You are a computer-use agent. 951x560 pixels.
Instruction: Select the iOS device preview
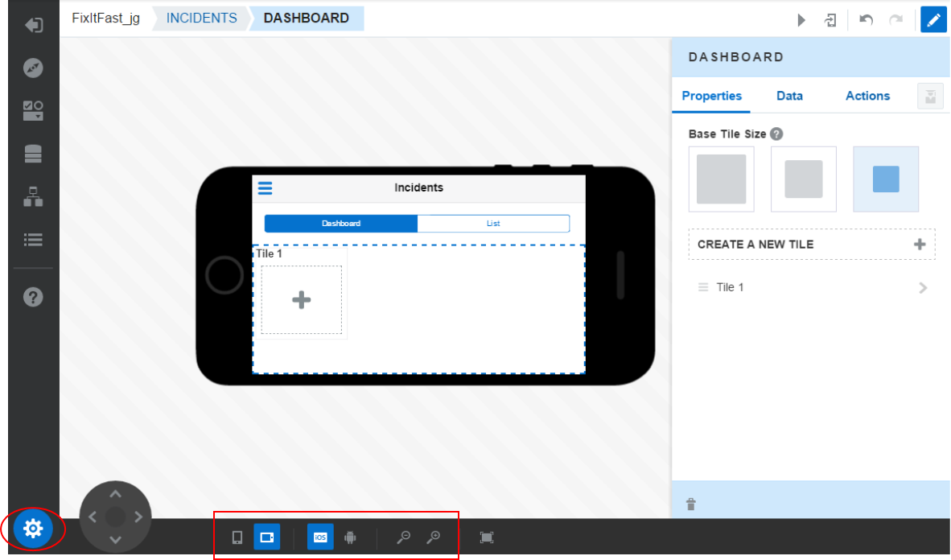pyautogui.click(x=320, y=537)
